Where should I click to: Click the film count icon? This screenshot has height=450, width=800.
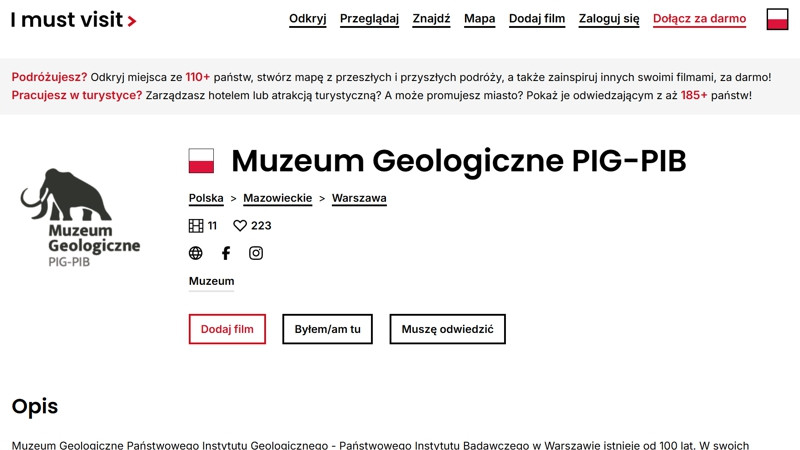click(196, 226)
